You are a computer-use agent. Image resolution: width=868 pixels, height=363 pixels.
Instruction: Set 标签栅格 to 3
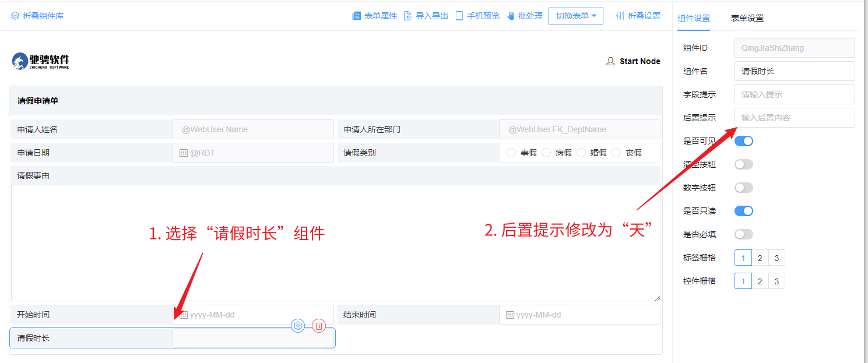[x=776, y=258]
